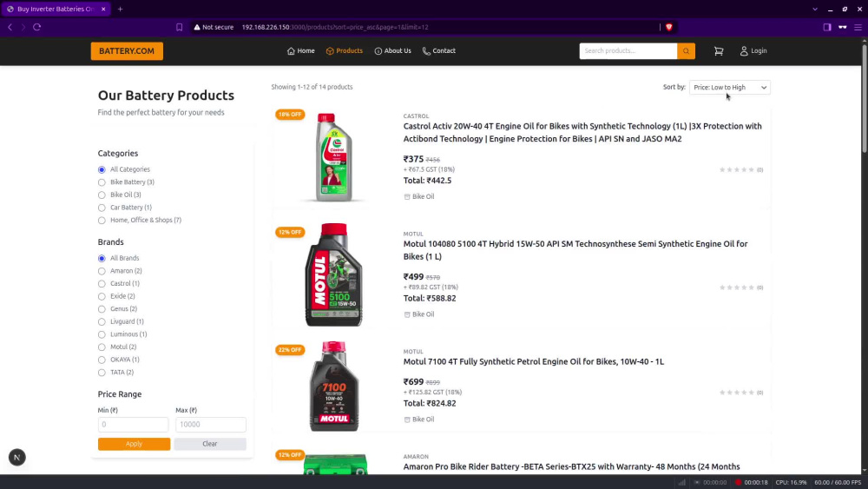Select the Buy Inverter Batteries tab
Viewport: 868px width, 489px height.
click(x=56, y=9)
